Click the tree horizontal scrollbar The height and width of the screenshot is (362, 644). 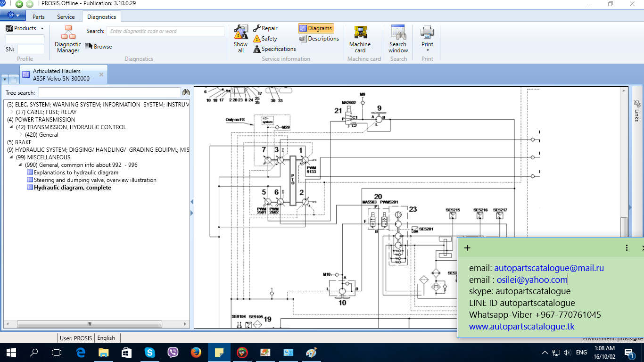89,324
